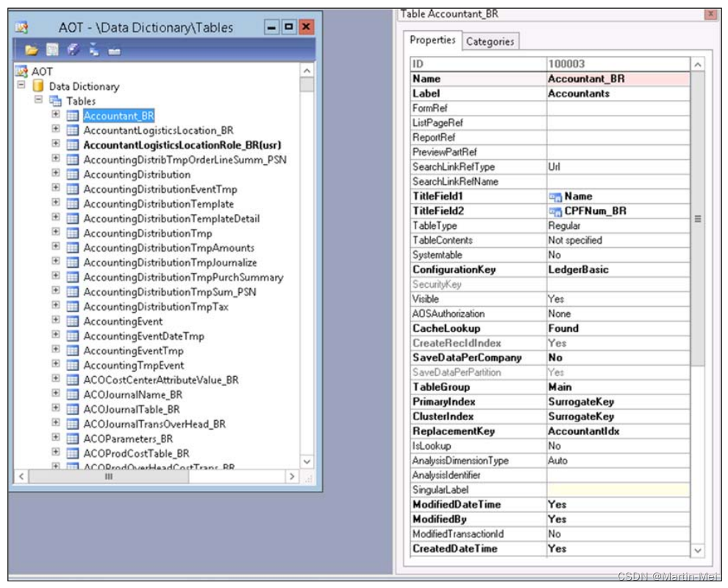The width and height of the screenshot is (728, 588).
Task: Select ACOJournalTransOverHead_BR table
Action: click(x=154, y=425)
